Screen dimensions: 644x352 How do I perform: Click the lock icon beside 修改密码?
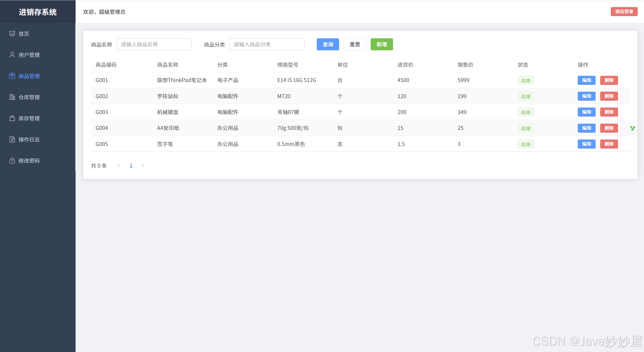coord(12,161)
